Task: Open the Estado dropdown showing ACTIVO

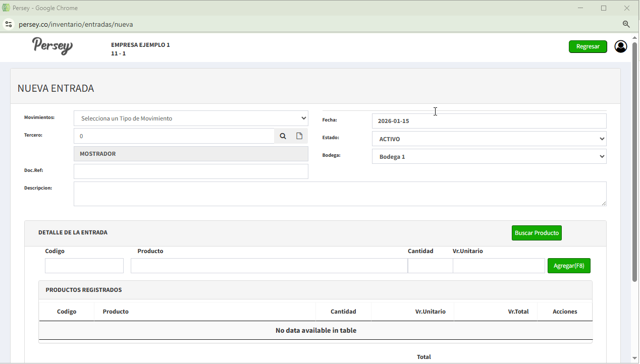Action: coord(489,139)
